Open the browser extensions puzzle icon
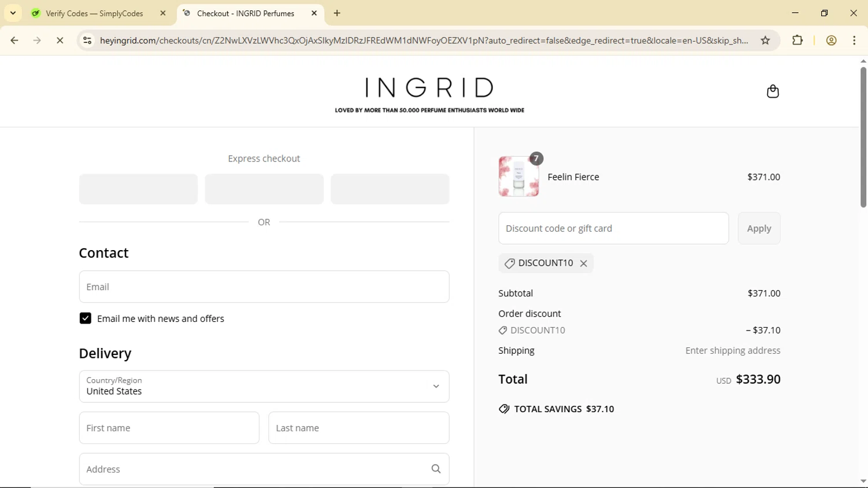868x488 pixels. 797,41
